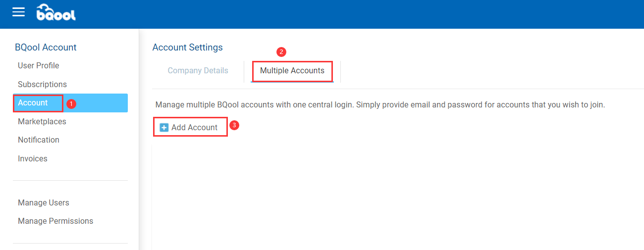View Invoices from the sidebar

coord(33,159)
